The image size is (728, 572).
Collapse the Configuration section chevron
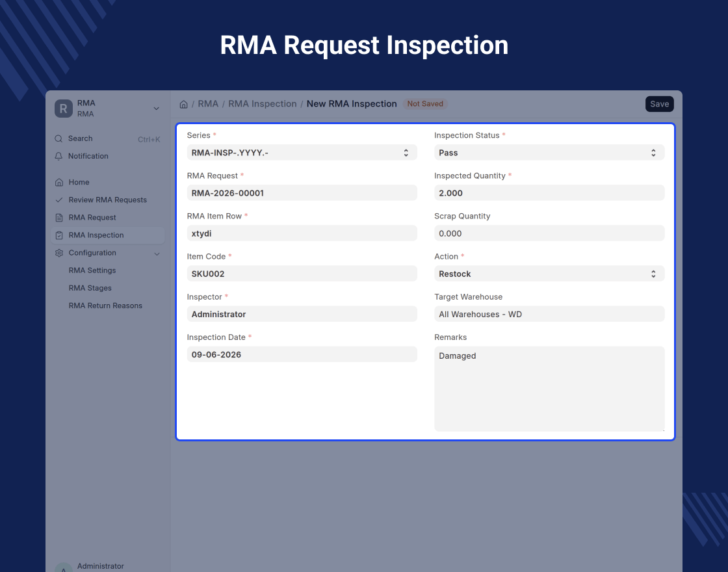tap(157, 254)
